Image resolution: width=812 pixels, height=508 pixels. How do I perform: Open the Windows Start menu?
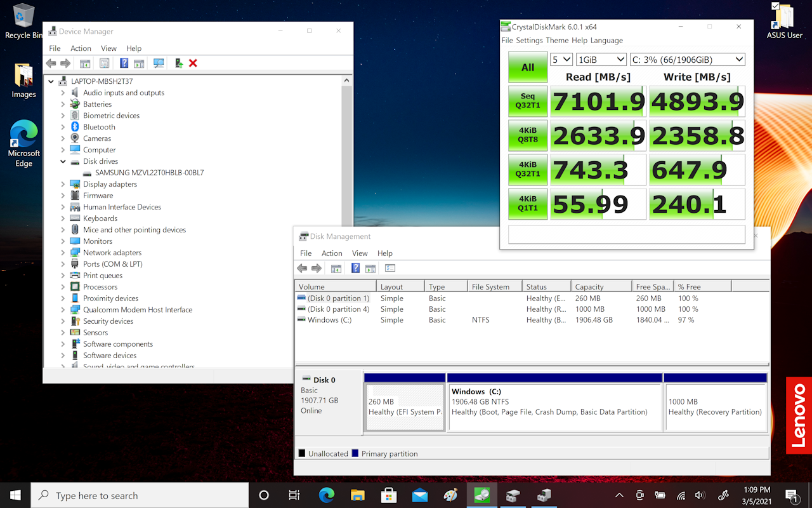point(15,495)
